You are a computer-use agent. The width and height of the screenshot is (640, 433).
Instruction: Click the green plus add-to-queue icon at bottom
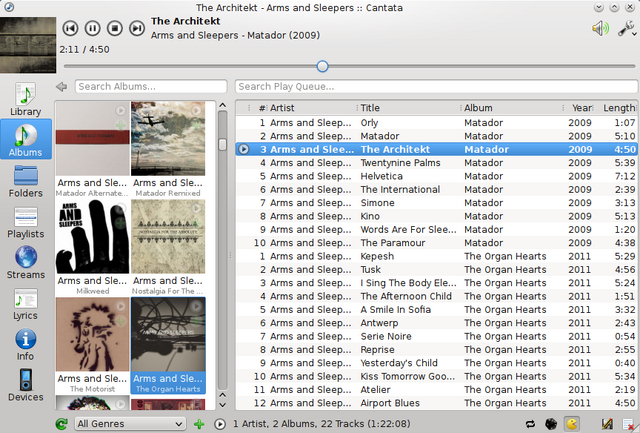tap(199, 424)
